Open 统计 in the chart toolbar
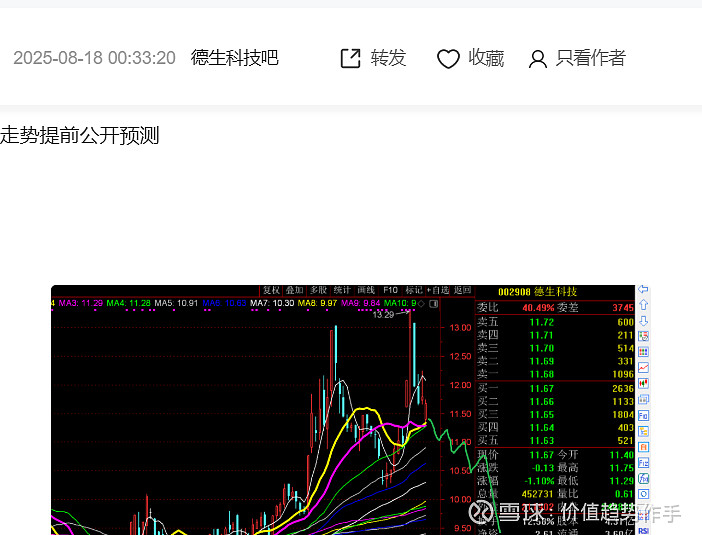The height and width of the screenshot is (535, 702). pyautogui.click(x=342, y=290)
